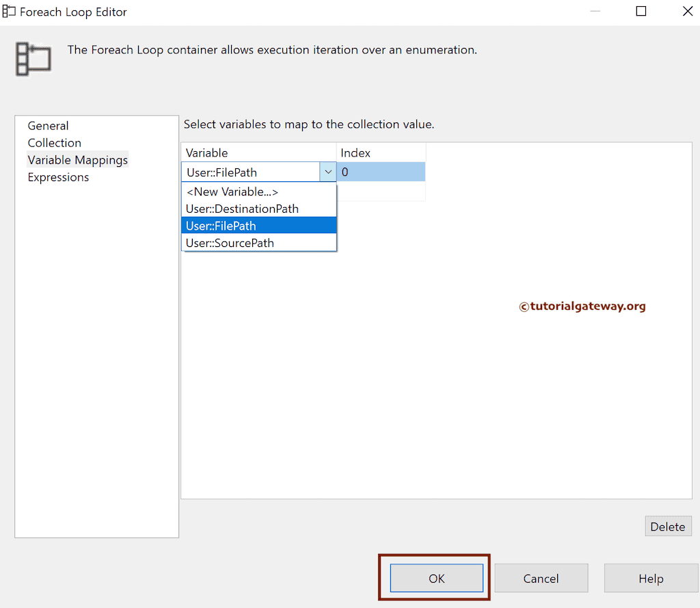Choose User::DestinationPath from the list
Screen dimensions: 700x608
(259, 209)
